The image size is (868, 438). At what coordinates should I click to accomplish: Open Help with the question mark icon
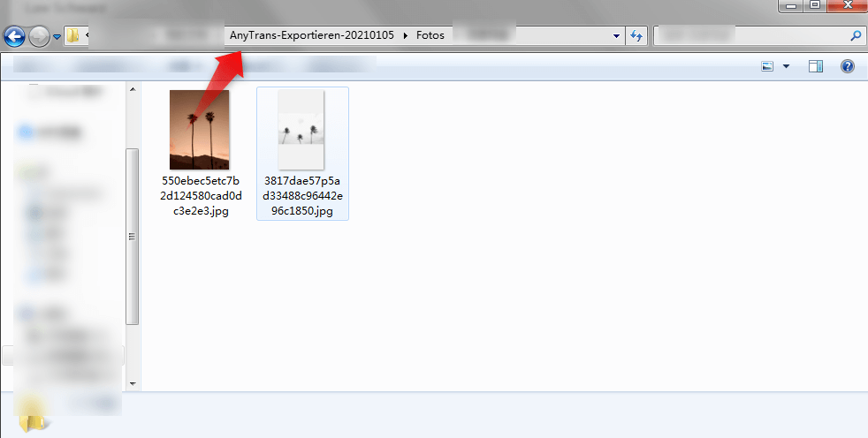pyautogui.click(x=847, y=66)
